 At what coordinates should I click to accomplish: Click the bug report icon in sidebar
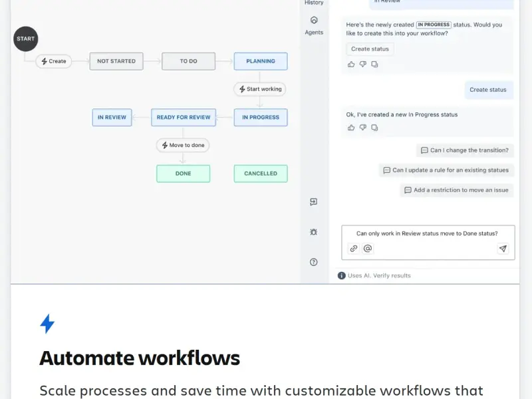click(x=314, y=232)
